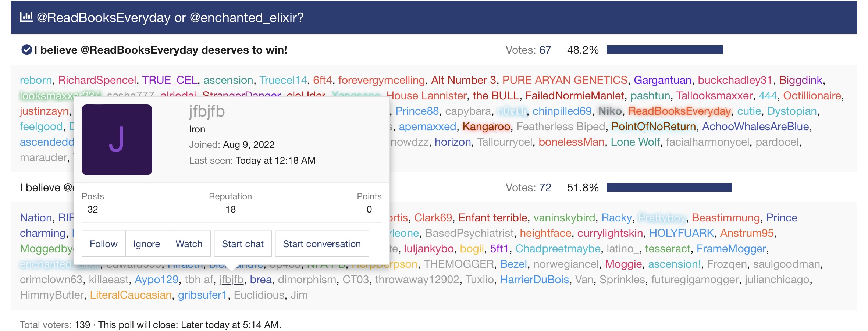
Task: Start chat with jfbjfb
Action: pyautogui.click(x=243, y=244)
